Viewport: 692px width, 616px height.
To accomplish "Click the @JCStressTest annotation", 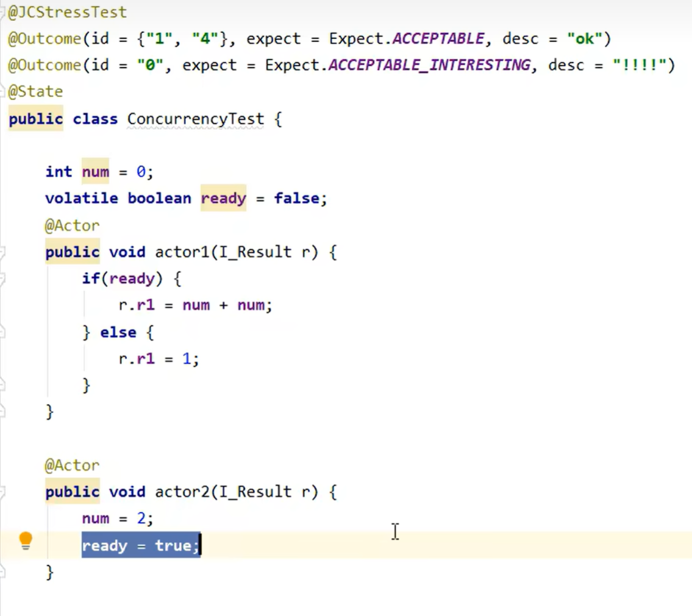I will click(x=68, y=12).
